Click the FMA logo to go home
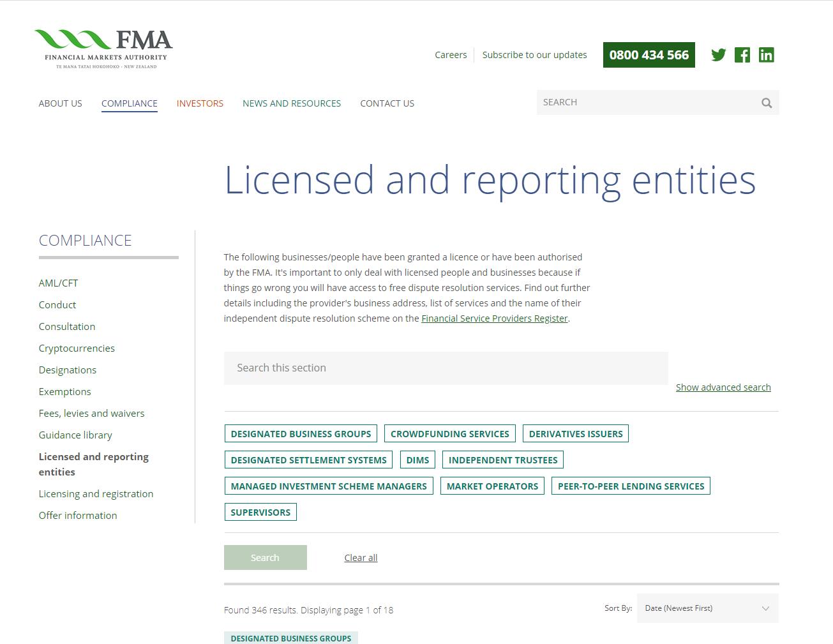833x644 pixels. pyautogui.click(x=103, y=49)
